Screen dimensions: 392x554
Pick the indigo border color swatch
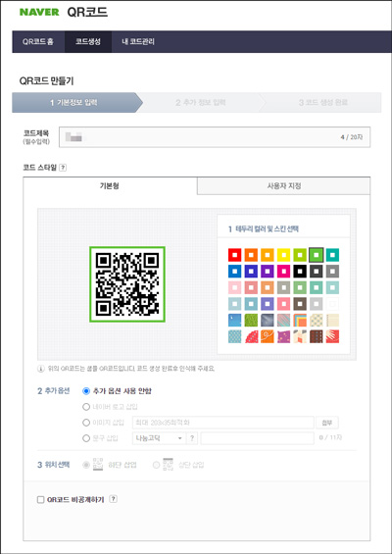click(x=251, y=272)
